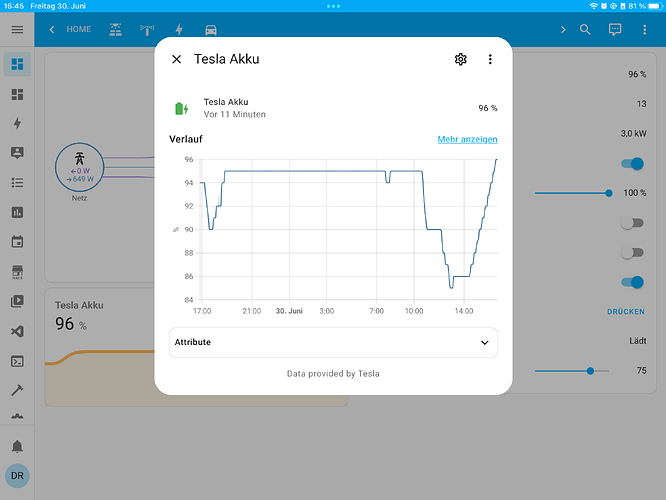Switch to the car tab
The height and width of the screenshot is (500, 666).
pyautogui.click(x=211, y=30)
